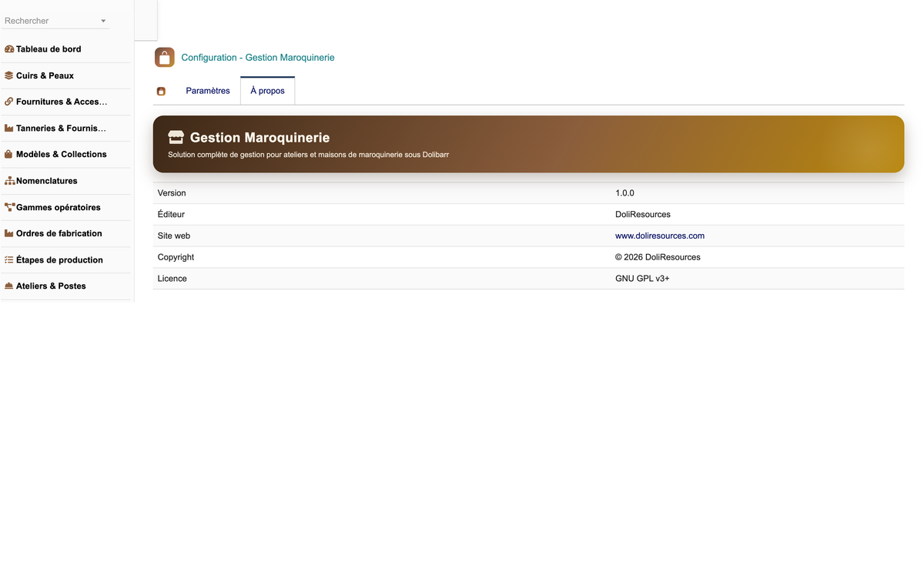Click the Ateliers & Postes icon
This screenshot has height=572, width=924.
click(9, 286)
